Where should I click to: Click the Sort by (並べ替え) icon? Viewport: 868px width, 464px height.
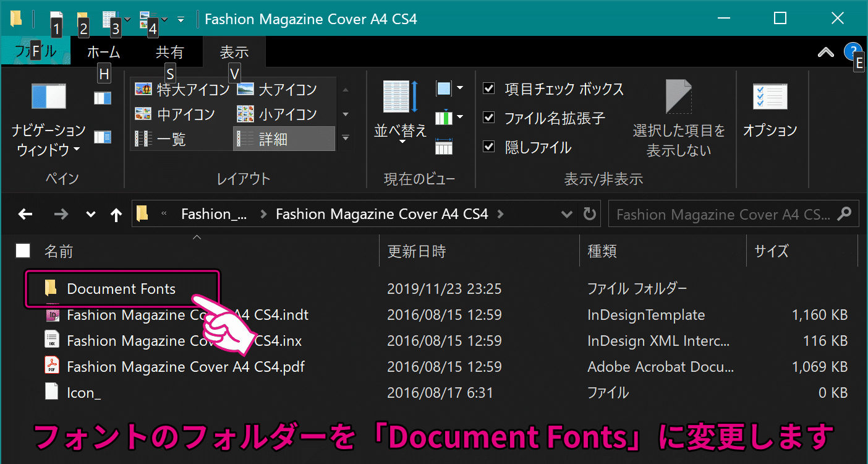click(400, 98)
